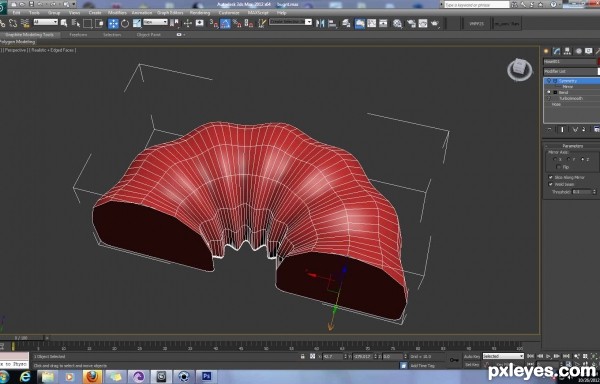Toggle the Spinner Snap icon
The image size is (600, 384).
point(249,23)
